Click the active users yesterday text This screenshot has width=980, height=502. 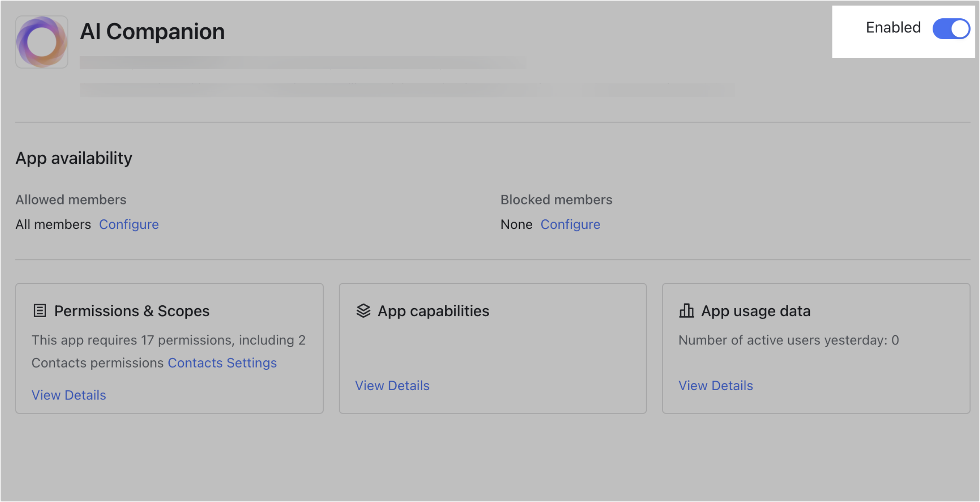click(788, 340)
